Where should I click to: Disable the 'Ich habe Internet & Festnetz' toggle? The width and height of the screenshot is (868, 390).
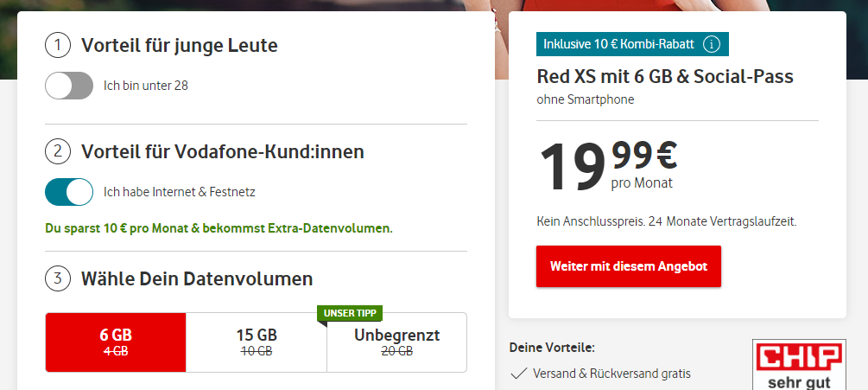click(69, 192)
